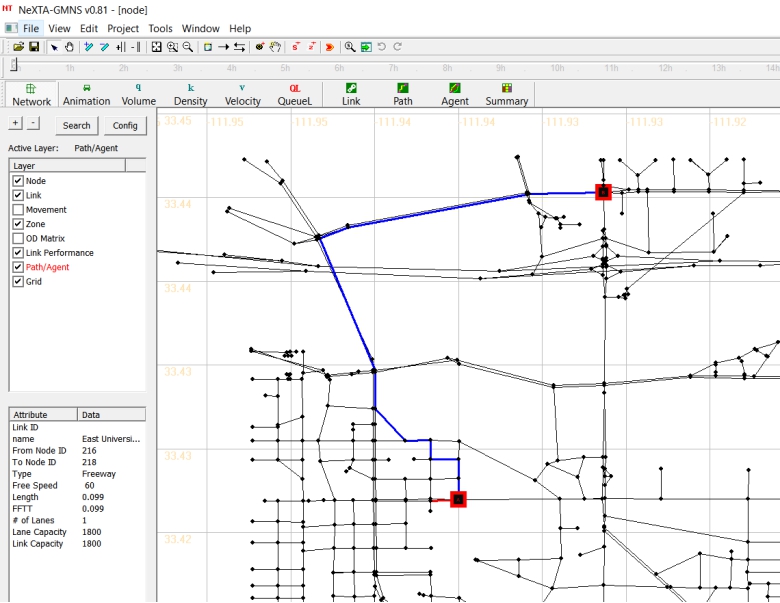780x603 pixels.
Task: Click the Save disk icon
Action: pyautogui.click(x=33, y=47)
